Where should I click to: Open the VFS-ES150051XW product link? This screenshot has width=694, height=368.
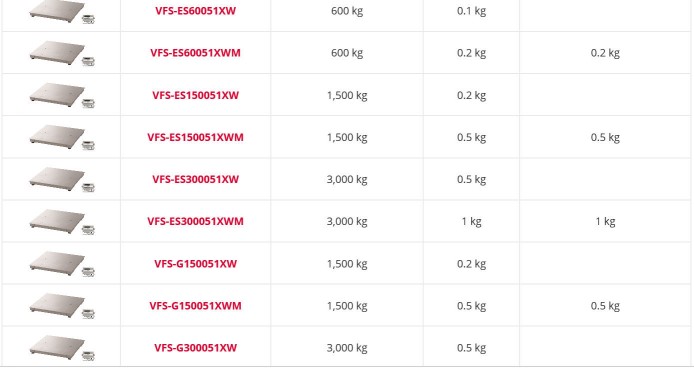195,95
